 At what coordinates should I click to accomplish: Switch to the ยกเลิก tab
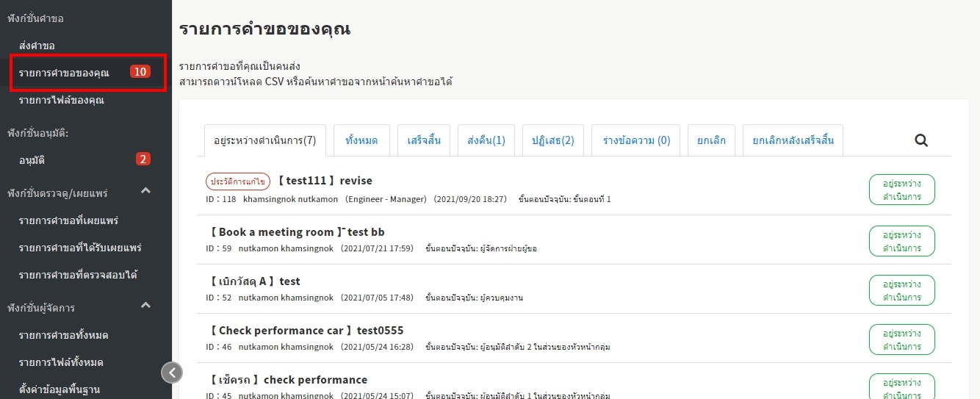pos(711,140)
